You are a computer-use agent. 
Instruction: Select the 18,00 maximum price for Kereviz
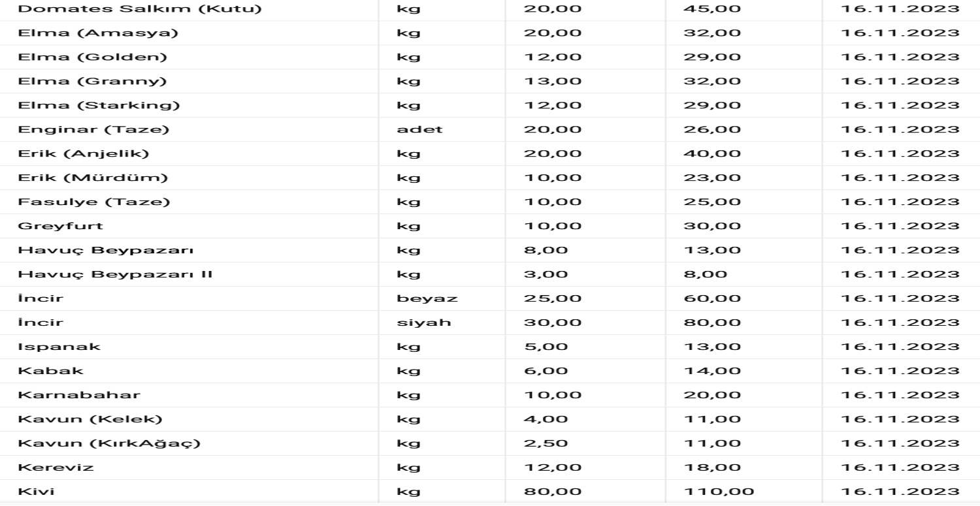pos(712,467)
